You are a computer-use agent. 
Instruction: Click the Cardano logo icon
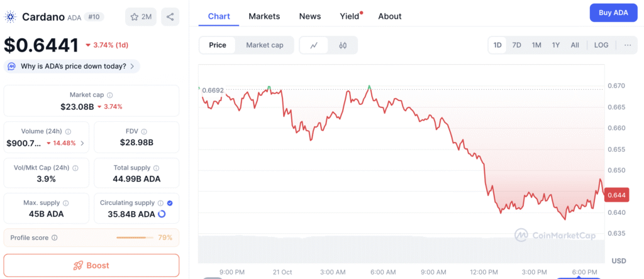pos(11,17)
